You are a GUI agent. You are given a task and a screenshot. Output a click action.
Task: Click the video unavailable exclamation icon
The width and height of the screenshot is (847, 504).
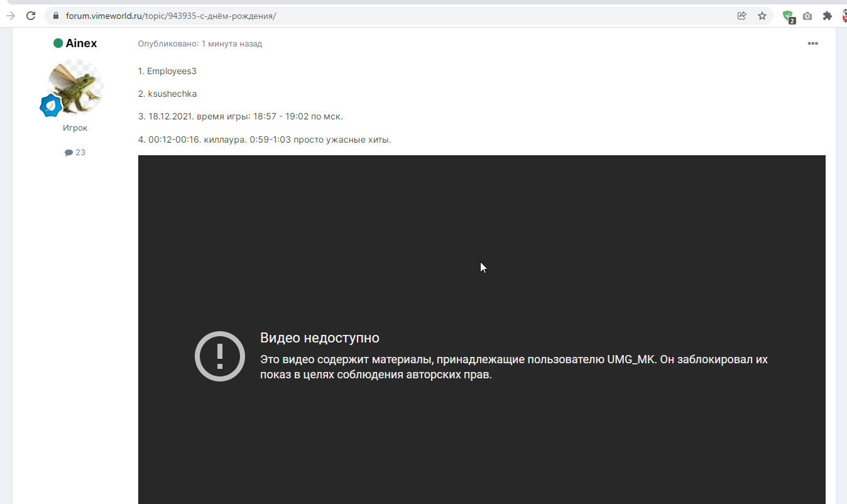point(219,356)
